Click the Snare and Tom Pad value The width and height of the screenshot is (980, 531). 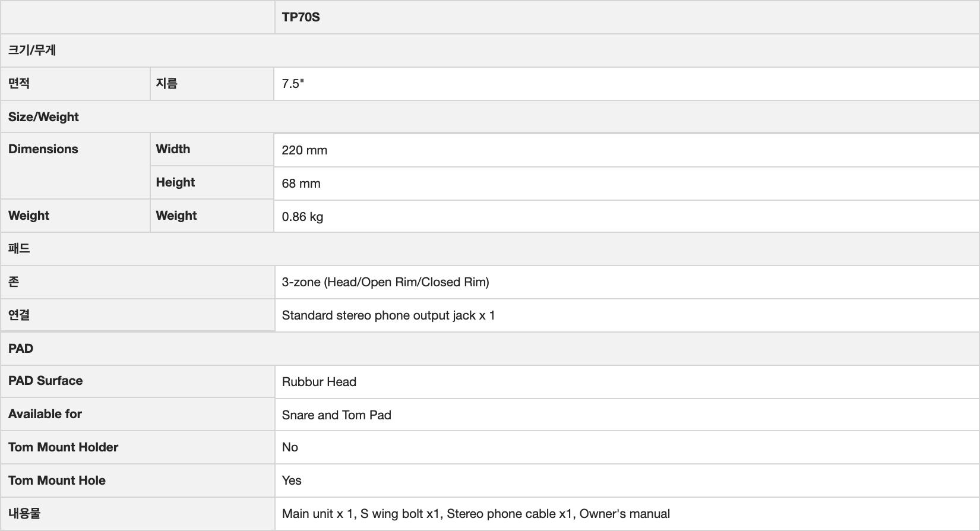[336, 415]
